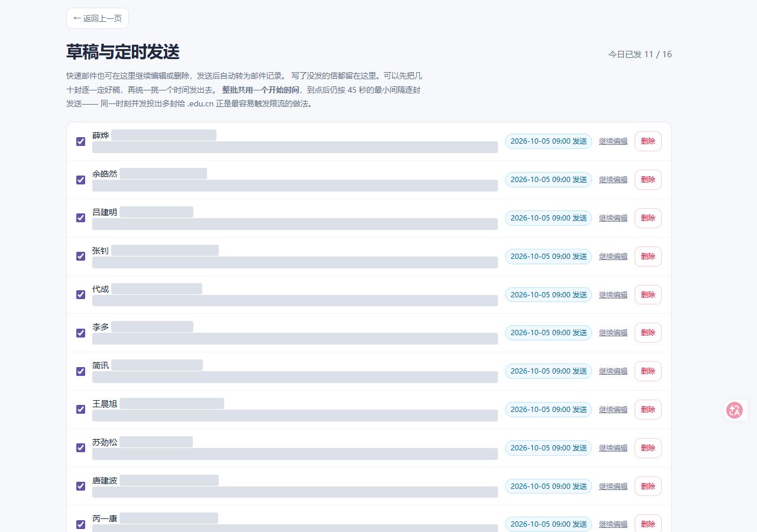Click the 09:00 发送 pill for 薛烨

(548, 141)
